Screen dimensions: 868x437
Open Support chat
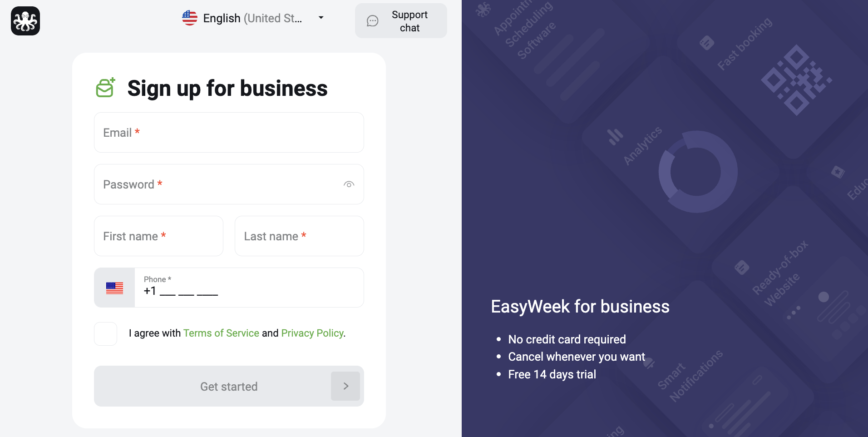[x=401, y=21]
